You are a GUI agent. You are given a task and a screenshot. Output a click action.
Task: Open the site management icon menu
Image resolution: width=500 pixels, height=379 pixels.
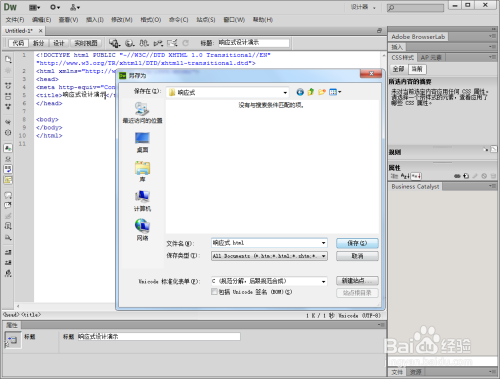(x=75, y=7)
